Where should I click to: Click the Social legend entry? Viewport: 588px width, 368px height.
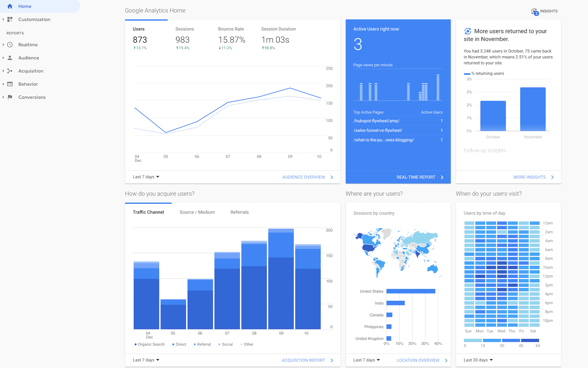225,344
